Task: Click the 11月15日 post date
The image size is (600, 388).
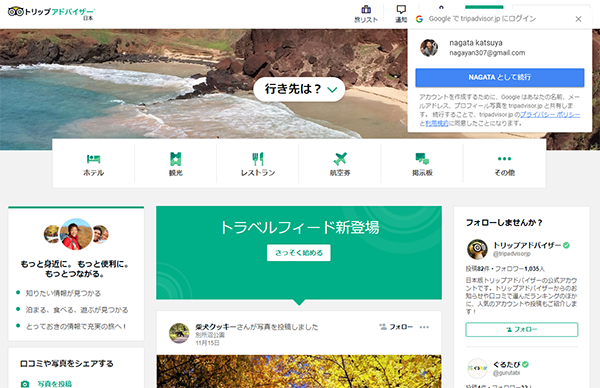Action: pos(207,343)
